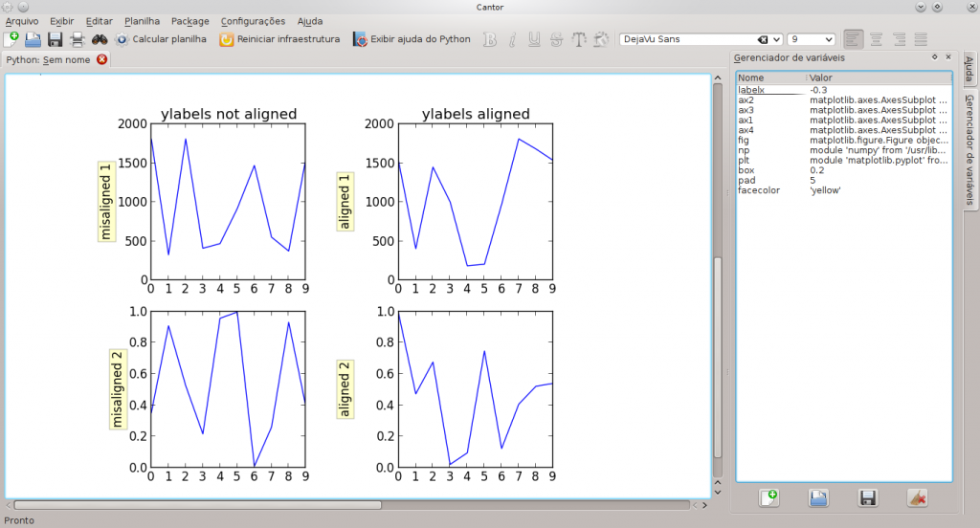Select the ax1 variable row
The width and height of the screenshot is (980, 528).
844,120
